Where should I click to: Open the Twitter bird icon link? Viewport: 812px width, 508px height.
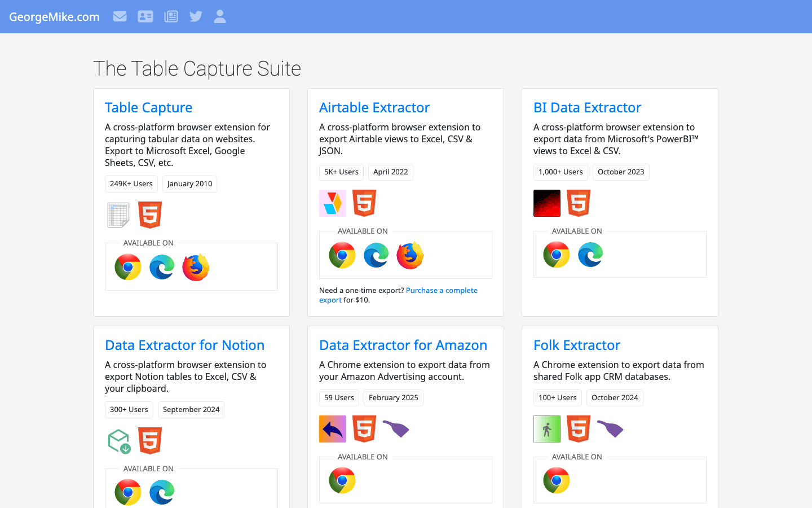tap(196, 16)
